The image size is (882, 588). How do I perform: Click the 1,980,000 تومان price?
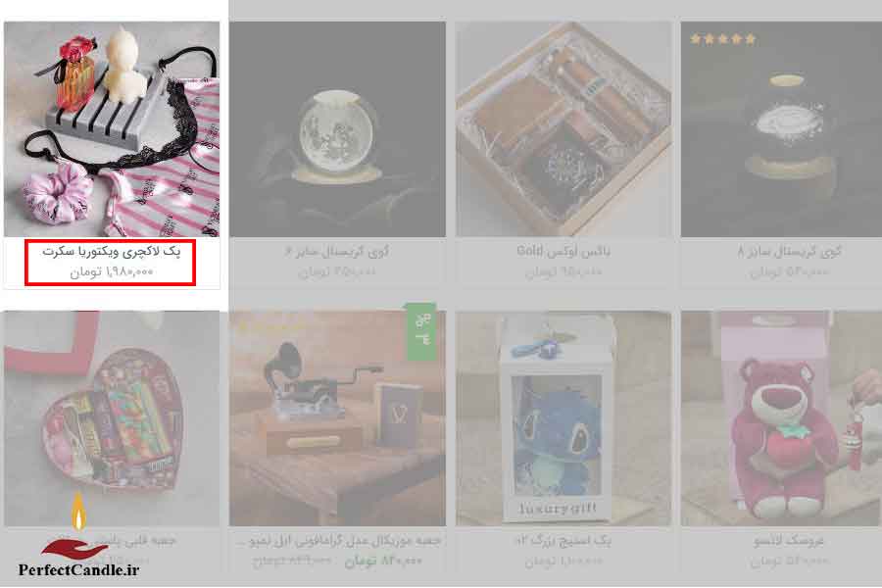[x=112, y=271]
